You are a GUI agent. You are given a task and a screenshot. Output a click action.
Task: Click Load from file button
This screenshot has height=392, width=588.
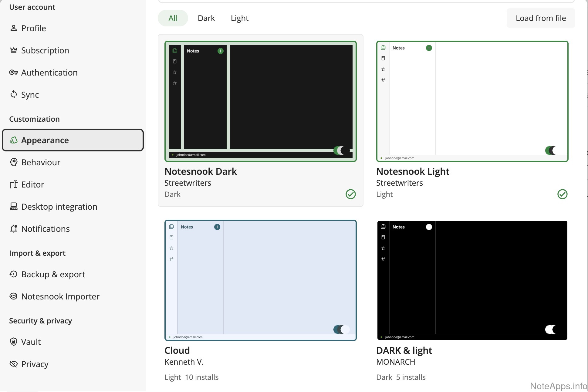tap(540, 18)
